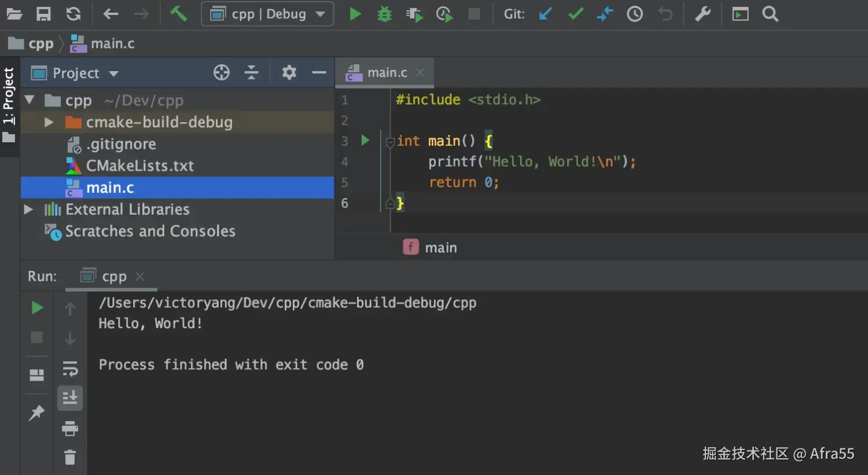Run cpp with the green play button in toolbar
The width and height of the screenshot is (868, 475).
tap(355, 14)
